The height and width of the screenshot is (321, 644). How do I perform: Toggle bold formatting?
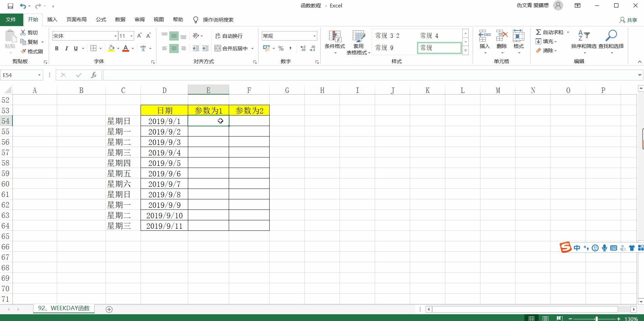click(56, 48)
